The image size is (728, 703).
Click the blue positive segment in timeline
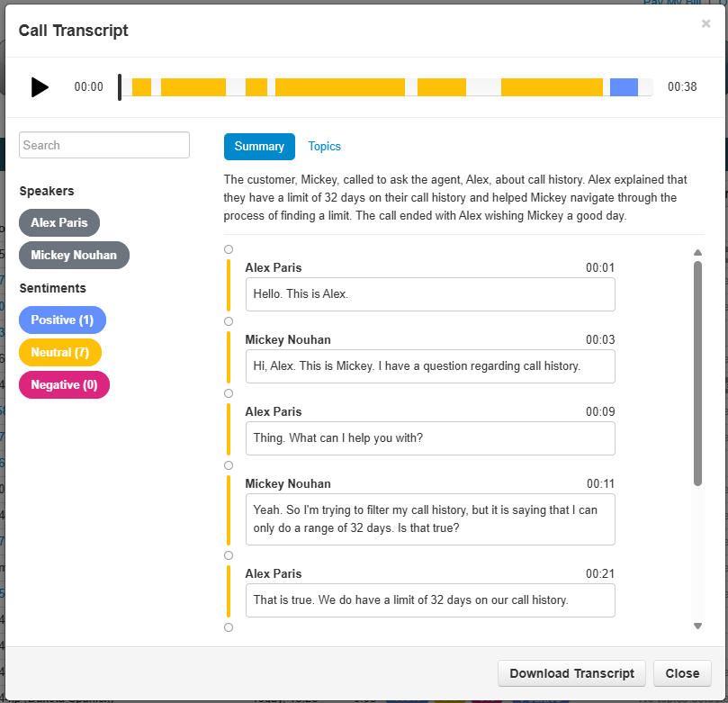point(624,87)
